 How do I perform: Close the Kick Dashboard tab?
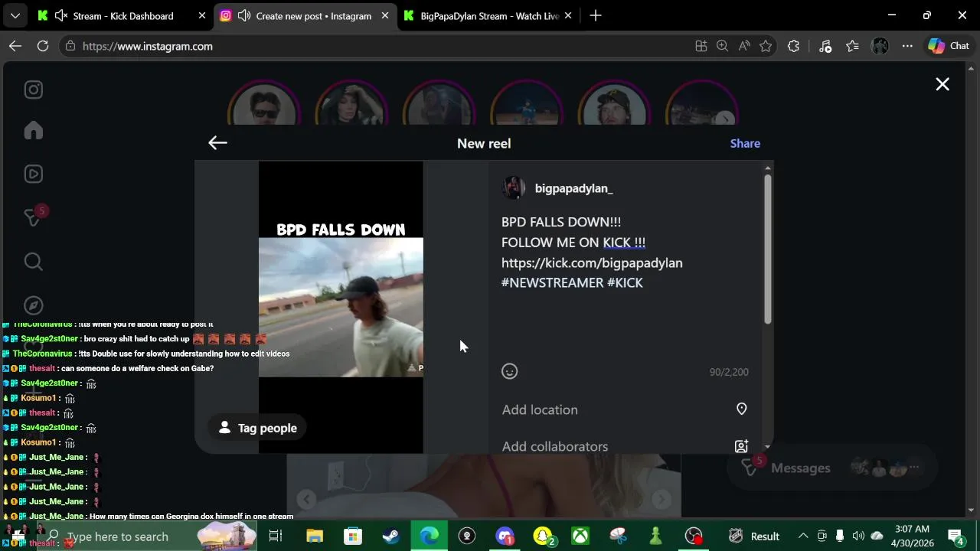click(202, 15)
